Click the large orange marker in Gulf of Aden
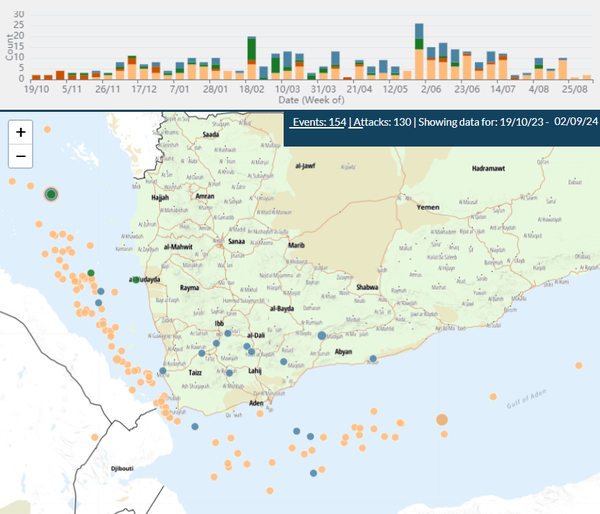Viewport: 600px width, 514px height. coord(442,420)
